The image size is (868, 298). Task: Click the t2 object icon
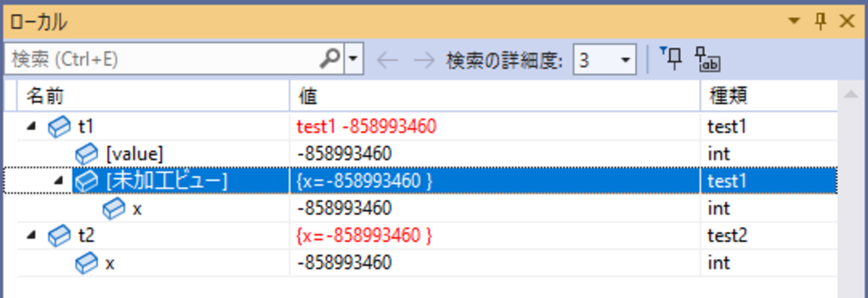coord(60,235)
